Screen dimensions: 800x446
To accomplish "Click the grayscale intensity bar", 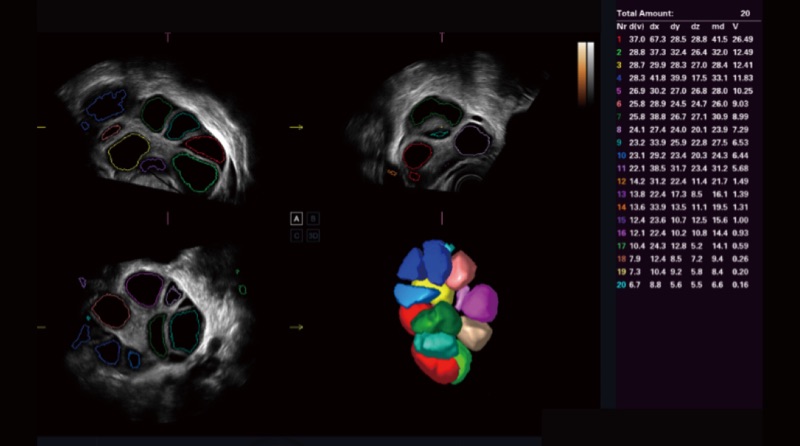I will pos(590,72).
